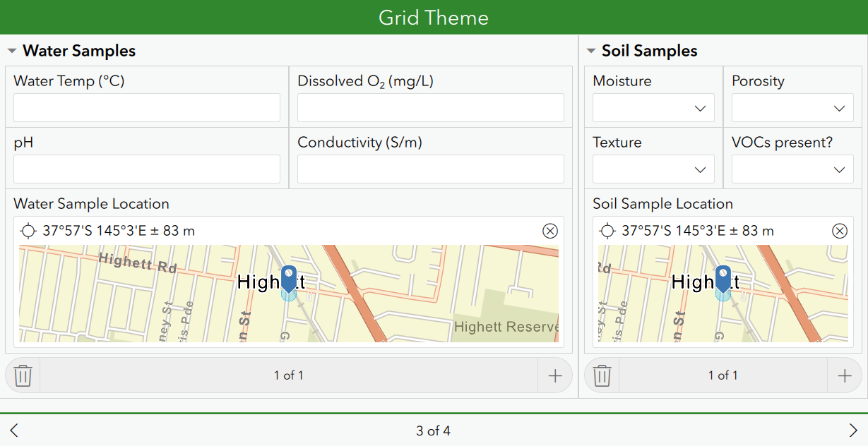Click the trash icon under Water Samples
The width and height of the screenshot is (868, 446).
click(23, 375)
